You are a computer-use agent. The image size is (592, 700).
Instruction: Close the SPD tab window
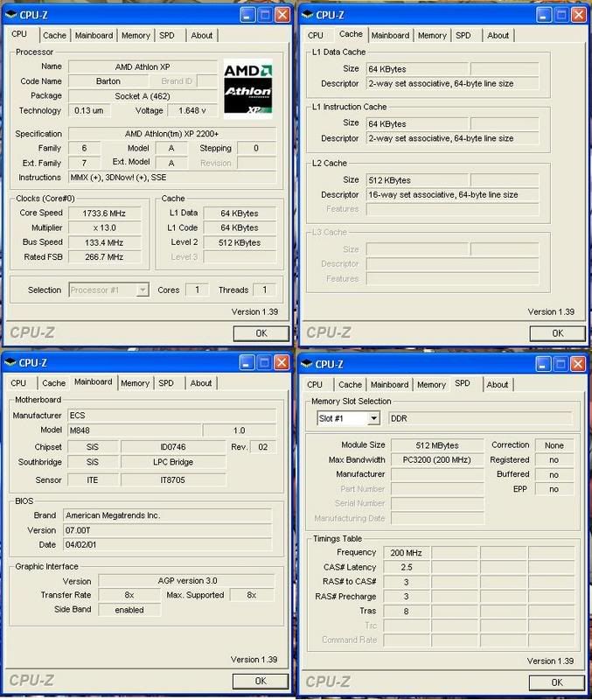[x=578, y=364]
